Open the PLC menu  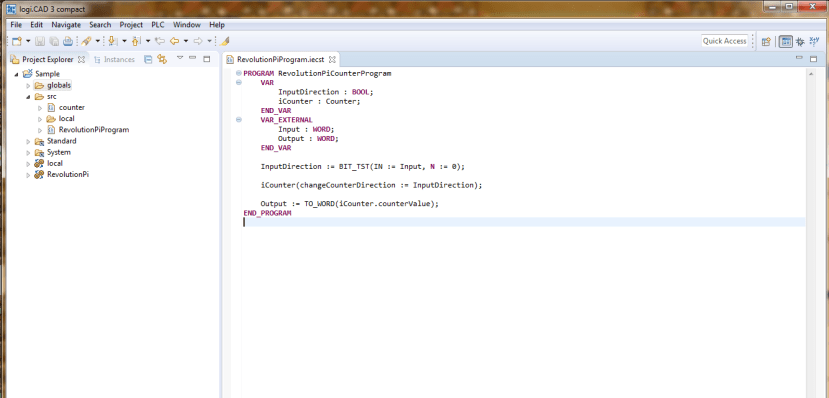point(158,25)
